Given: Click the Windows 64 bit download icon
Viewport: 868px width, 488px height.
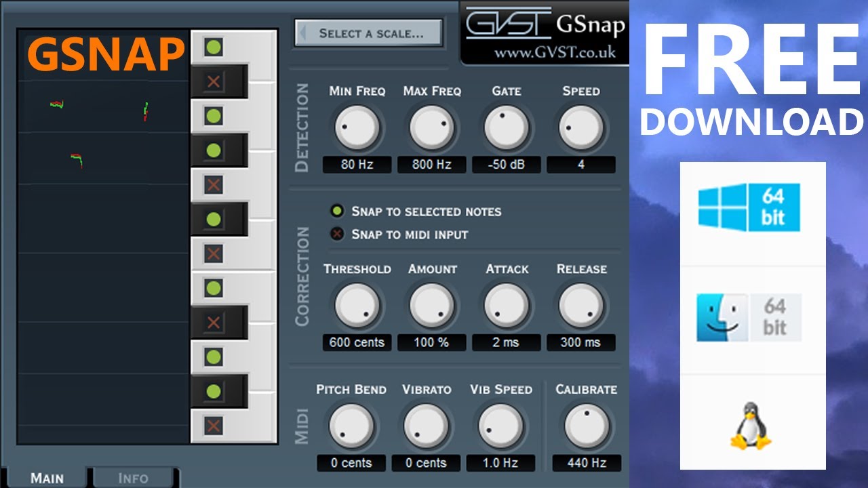Looking at the screenshot, I should 749,207.
